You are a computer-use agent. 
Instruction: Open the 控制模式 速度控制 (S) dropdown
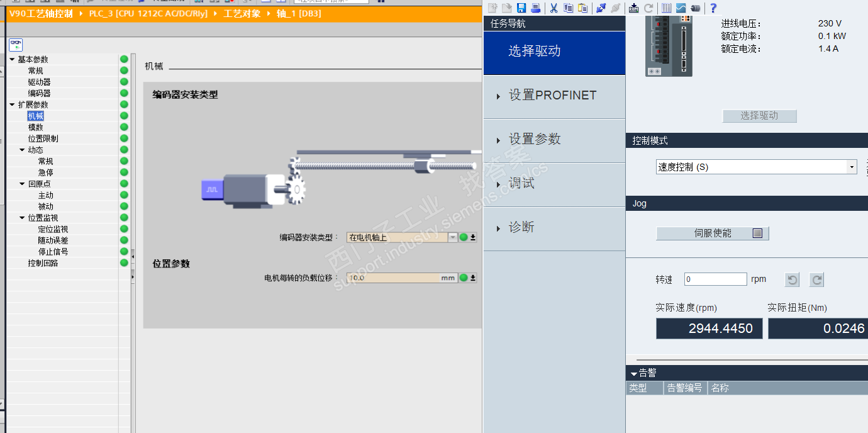(852, 167)
